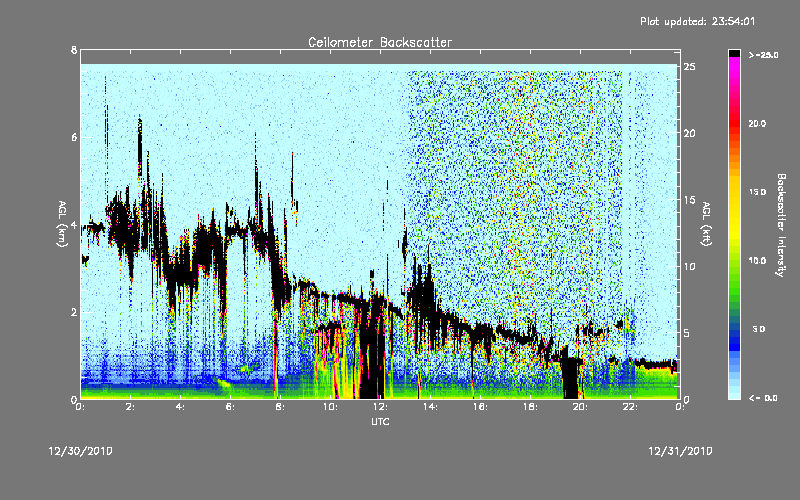The height and width of the screenshot is (500, 800).
Task: Click the "Ceilometer Backscatter" plot title
Action: click(380, 42)
